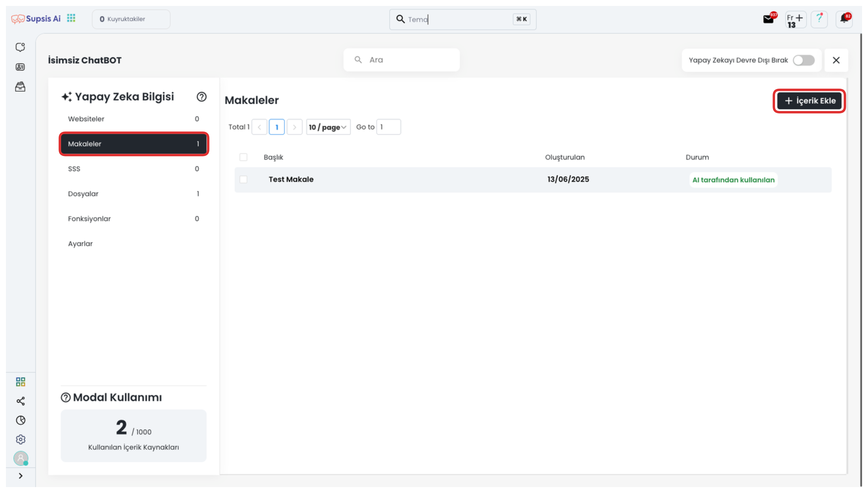Click the Durum column header
This screenshot has height=493, width=868.
coord(697,157)
